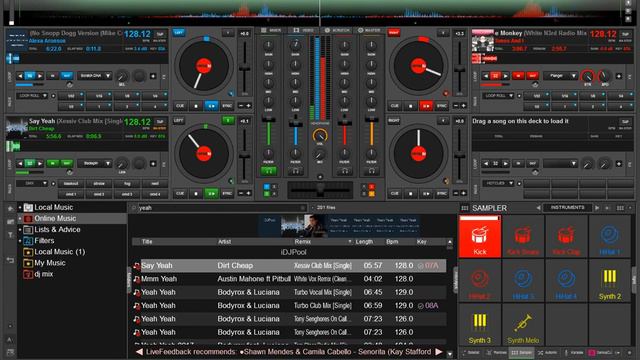640x360 pixels.
Task: Play the empty fourth deck
Action: (426, 193)
